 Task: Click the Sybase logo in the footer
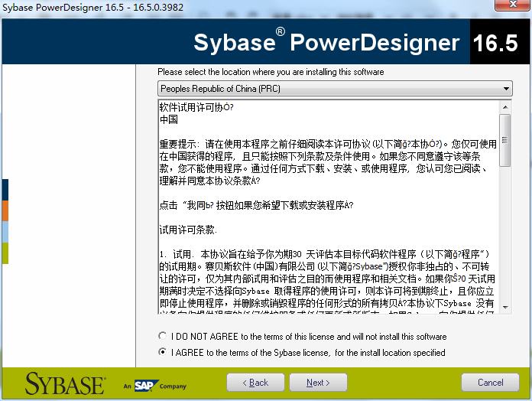click(65, 383)
